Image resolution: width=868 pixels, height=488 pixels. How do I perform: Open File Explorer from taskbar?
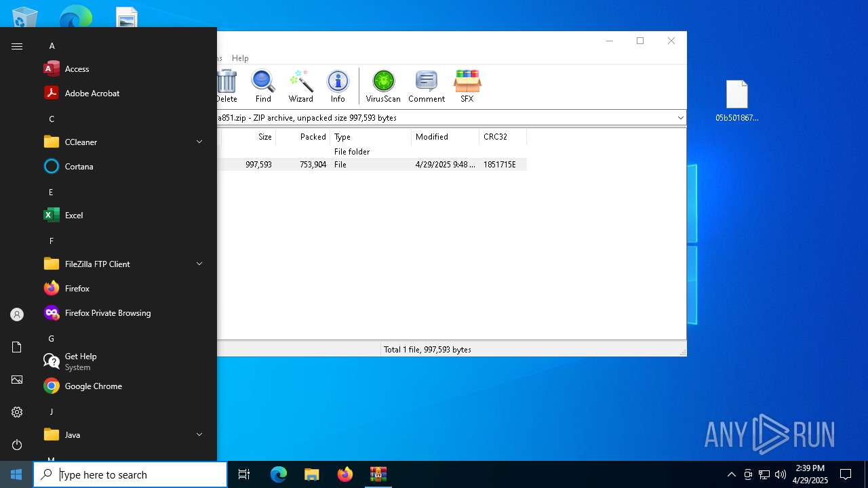[x=312, y=474]
